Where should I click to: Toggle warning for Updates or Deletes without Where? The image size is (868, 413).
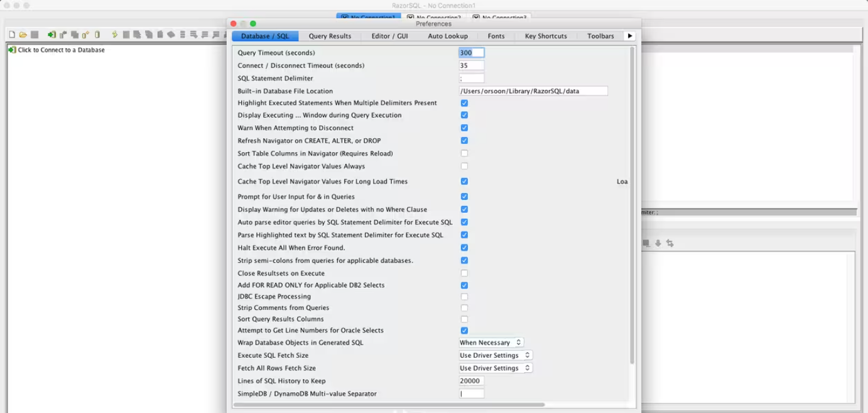click(x=464, y=209)
